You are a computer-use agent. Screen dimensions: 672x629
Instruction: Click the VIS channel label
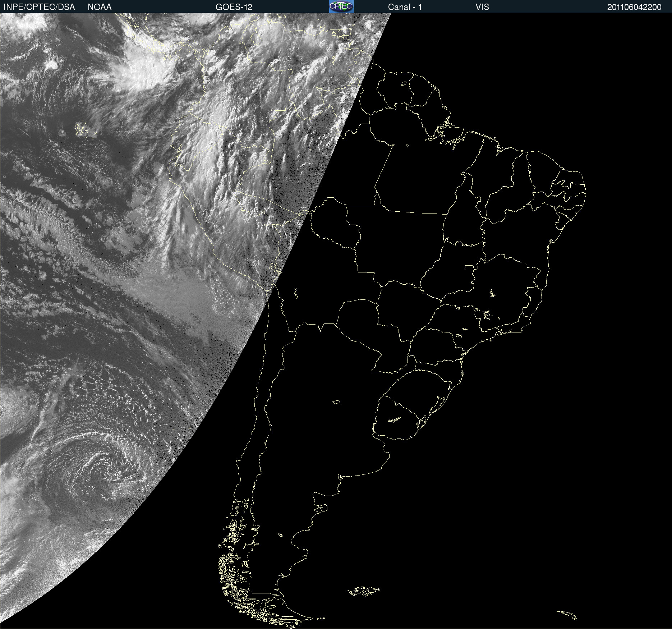tap(482, 7)
